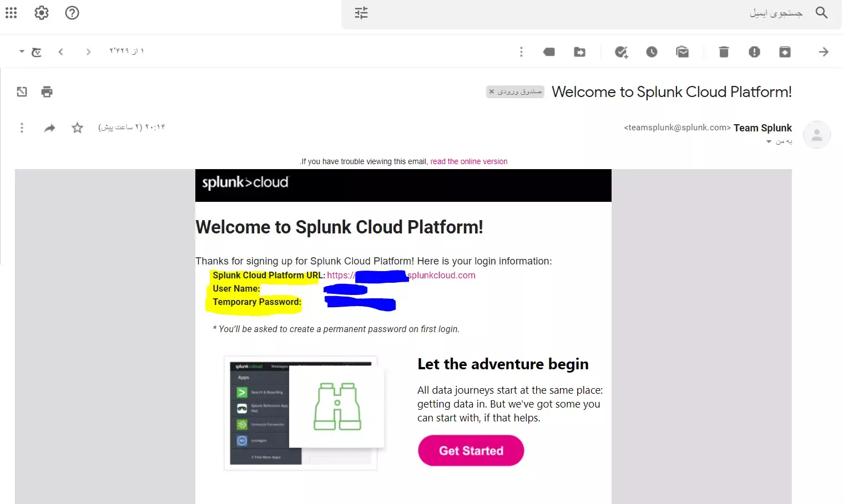Open input tools dropdown arrow
This screenshot has height=504, width=843.
click(22, 51)
